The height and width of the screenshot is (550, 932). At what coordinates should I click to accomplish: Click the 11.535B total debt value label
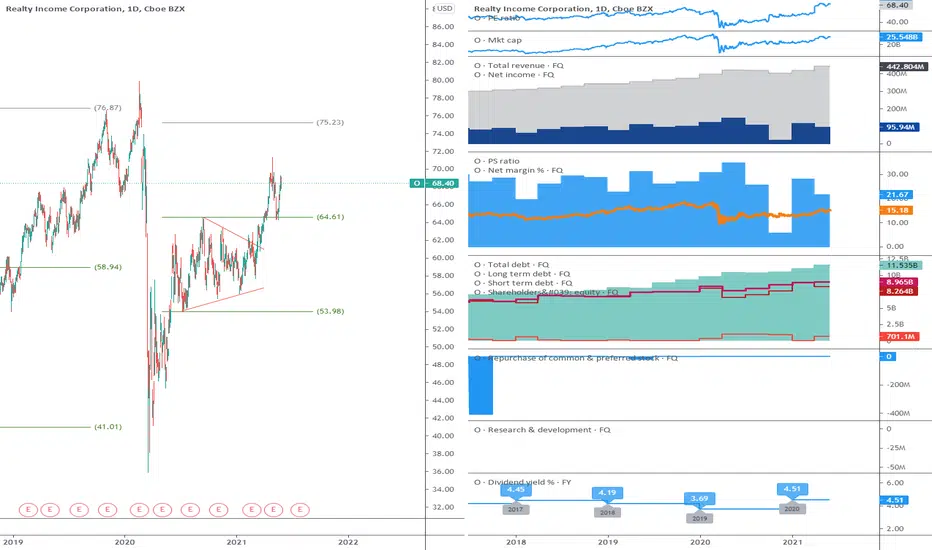point(901,265)
